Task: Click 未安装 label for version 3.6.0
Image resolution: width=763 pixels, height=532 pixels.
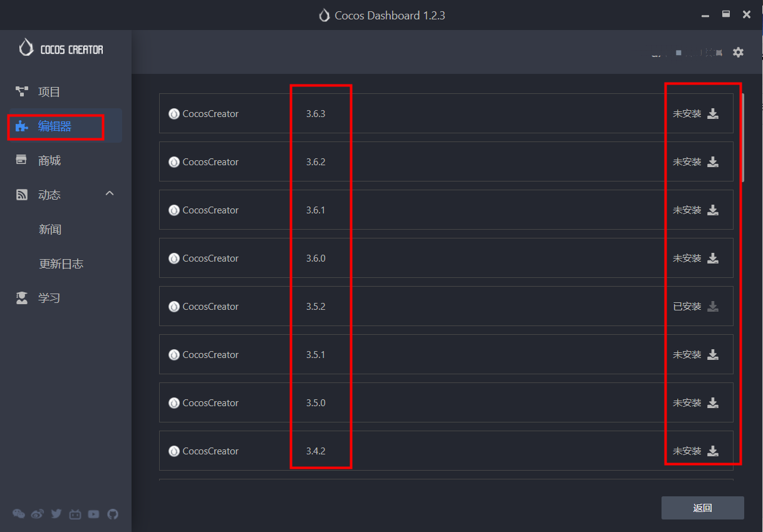Action: point(687,258)
